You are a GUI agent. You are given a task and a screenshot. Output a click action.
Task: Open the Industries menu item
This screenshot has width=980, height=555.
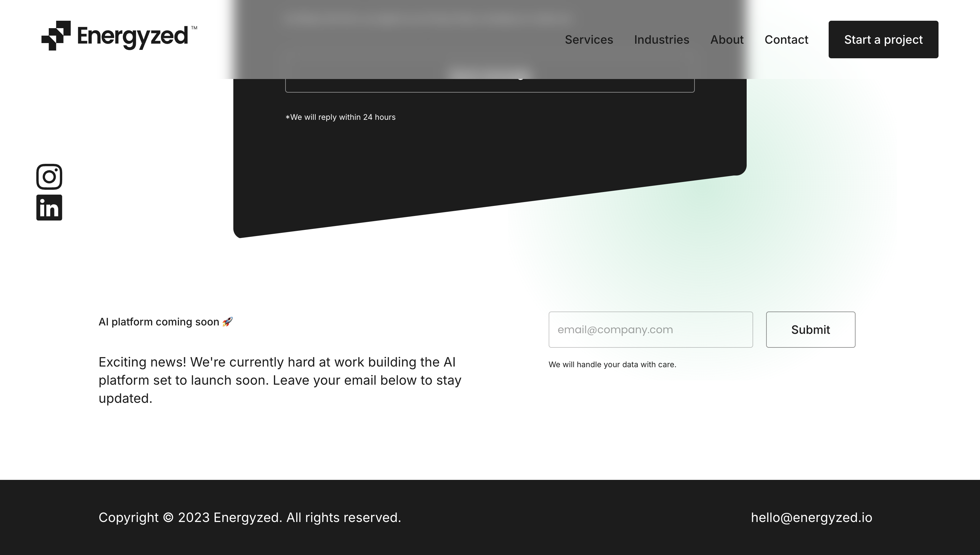pyautogui.click(x=661, y=40)
